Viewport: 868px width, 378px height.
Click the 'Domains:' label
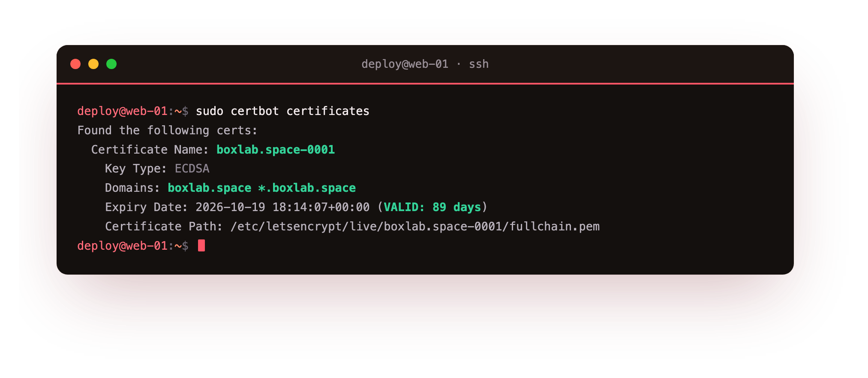pyautogui.click(x=132, y=188)
